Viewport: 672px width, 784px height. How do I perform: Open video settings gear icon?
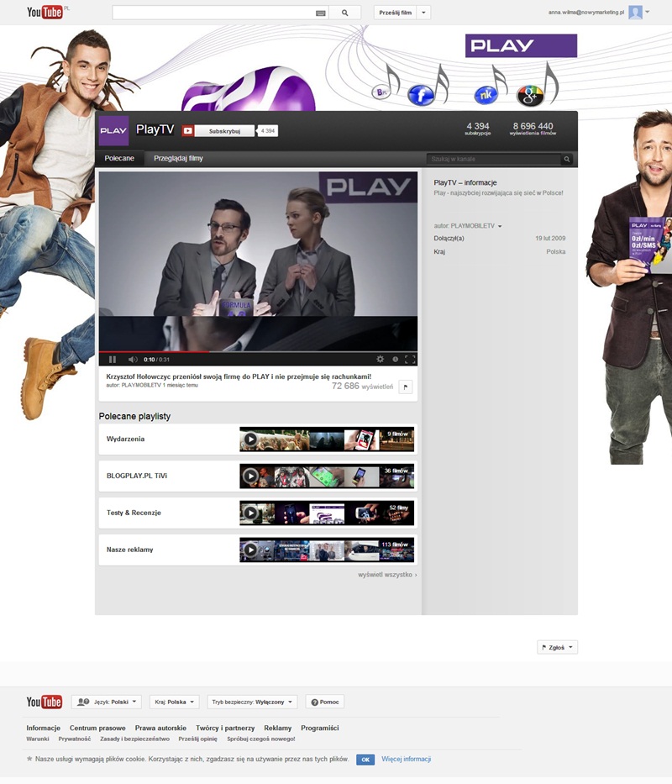click(380, 359)
